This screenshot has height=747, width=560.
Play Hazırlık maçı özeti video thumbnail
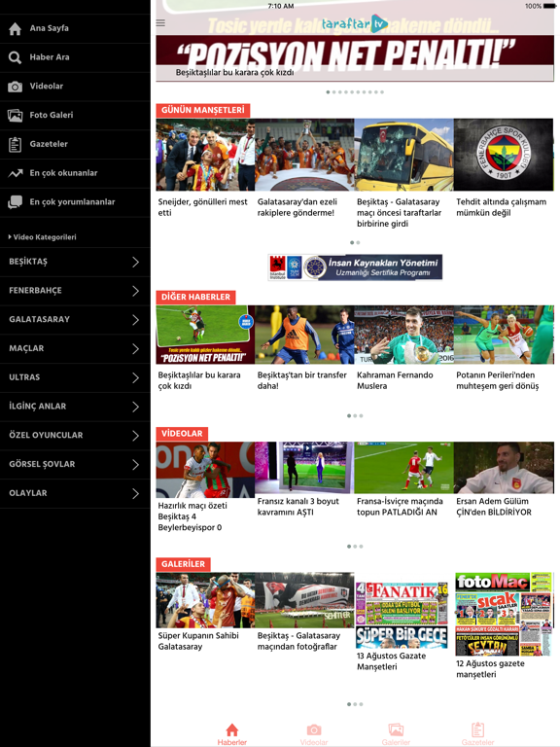pos(205,470)
